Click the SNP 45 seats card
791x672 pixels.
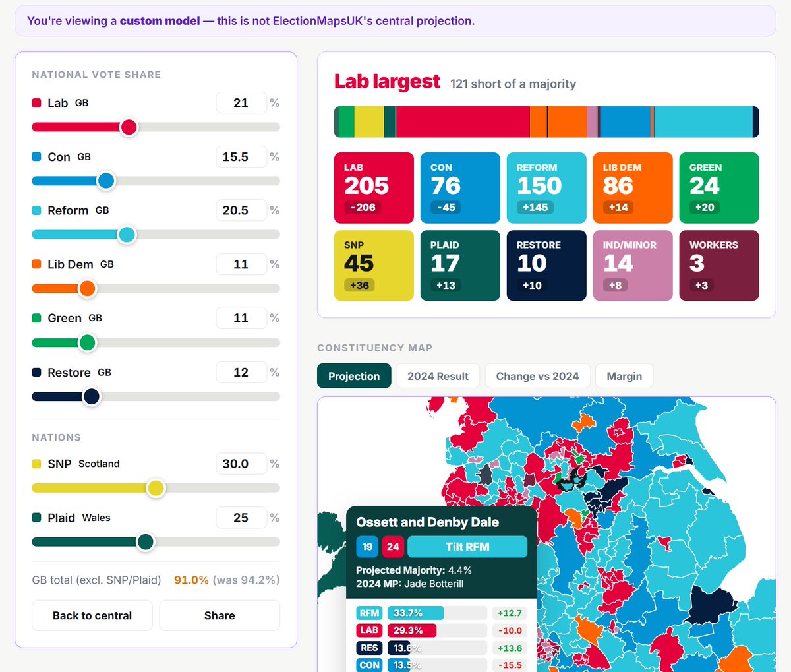tap(374, 265)
